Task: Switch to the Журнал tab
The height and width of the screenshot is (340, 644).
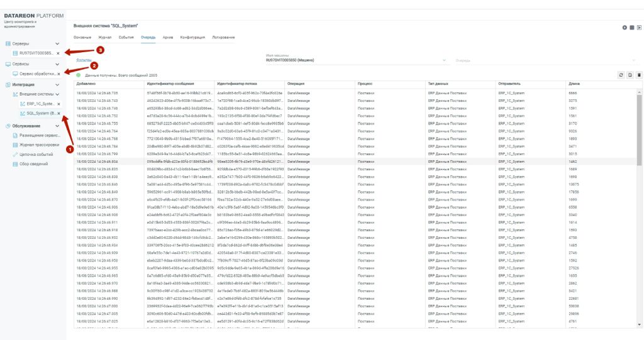Action: [105, 37]
